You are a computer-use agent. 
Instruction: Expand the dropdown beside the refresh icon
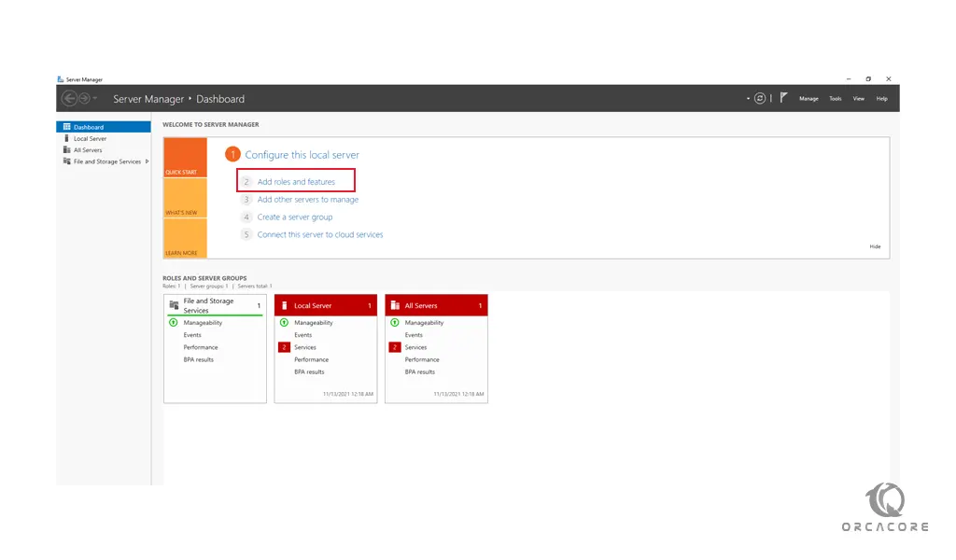pos(748,98)
